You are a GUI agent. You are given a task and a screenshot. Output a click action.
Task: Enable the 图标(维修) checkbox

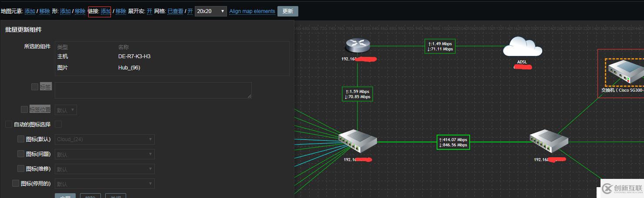[x=21, y=168]
